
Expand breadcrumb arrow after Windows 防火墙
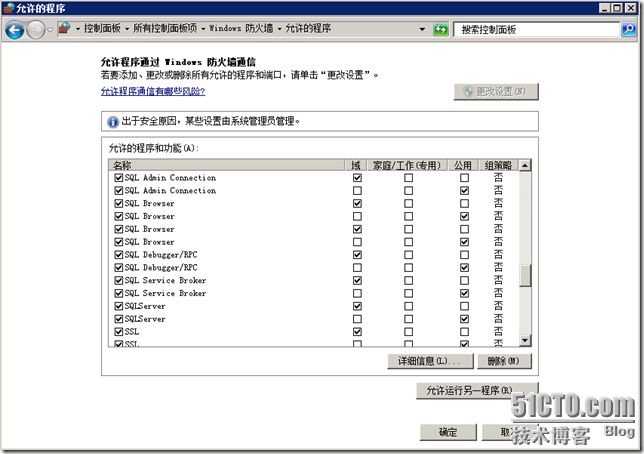click(279, 29)
